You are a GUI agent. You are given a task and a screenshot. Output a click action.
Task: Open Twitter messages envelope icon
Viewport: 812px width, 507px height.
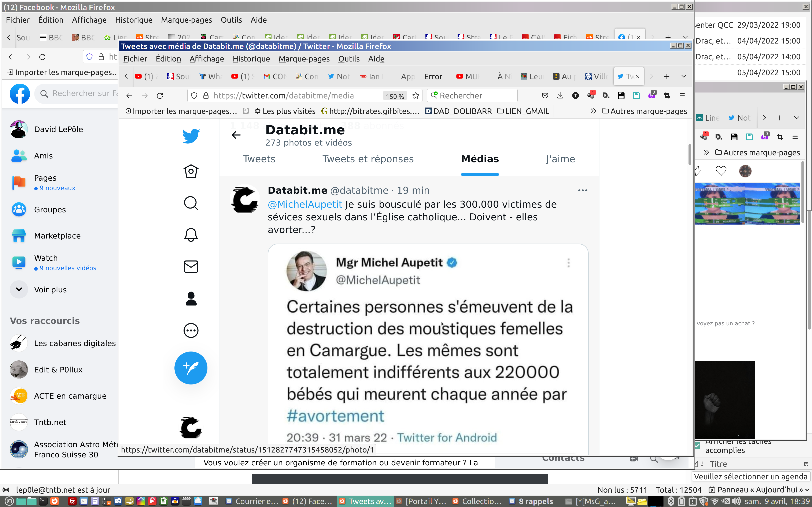[x=191, y=267]
